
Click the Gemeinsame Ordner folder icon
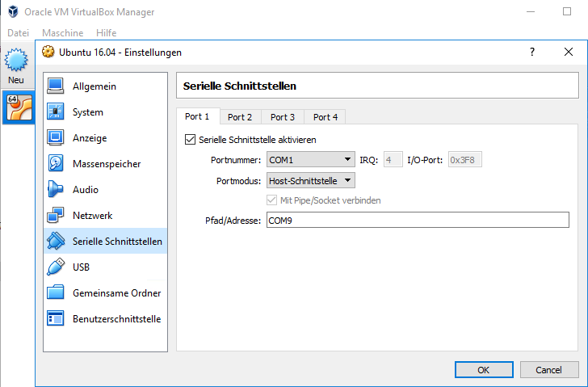click(56, 292)
